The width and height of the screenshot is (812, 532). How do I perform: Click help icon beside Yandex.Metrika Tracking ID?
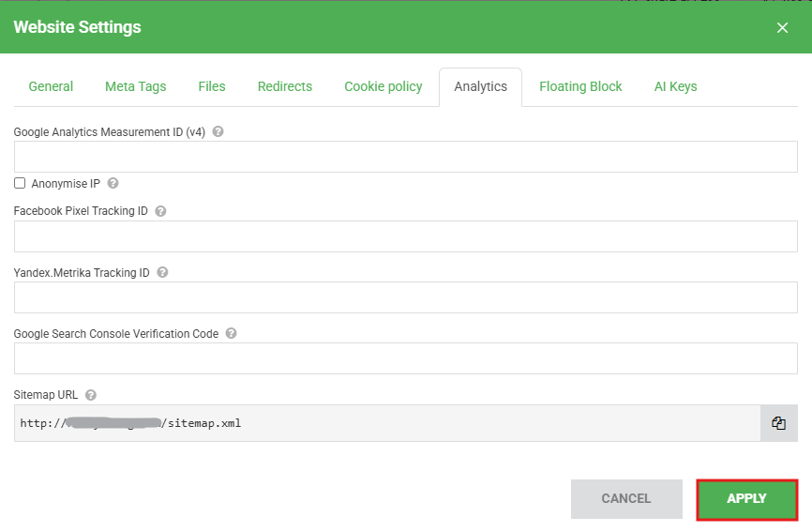[162, 272]
